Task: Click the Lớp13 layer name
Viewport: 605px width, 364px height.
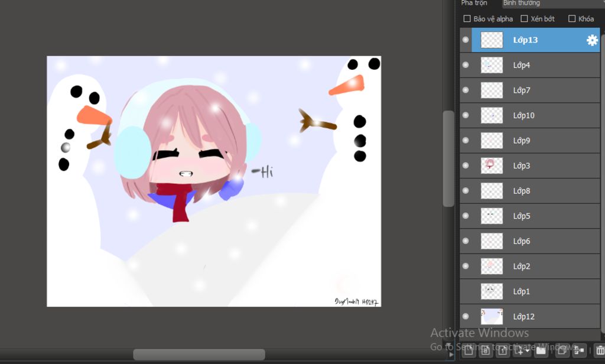Action: (x=525, y=40)
